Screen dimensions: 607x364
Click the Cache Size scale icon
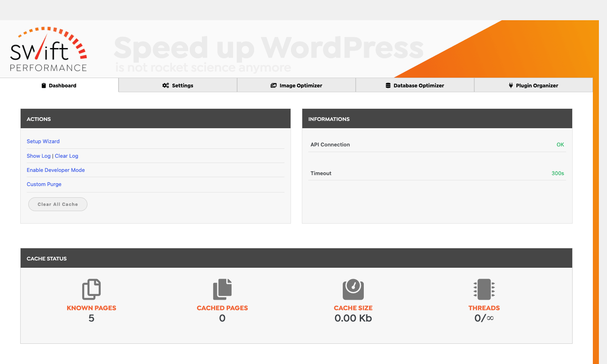click(x=353, y=289)
